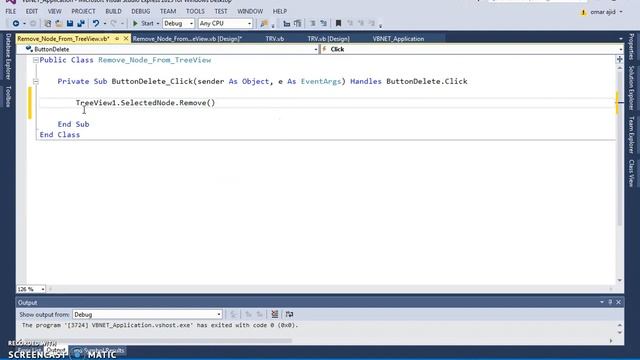640x360 pixels.
Task: Open the Debug configuration dropdown
Action: (178, 24)
